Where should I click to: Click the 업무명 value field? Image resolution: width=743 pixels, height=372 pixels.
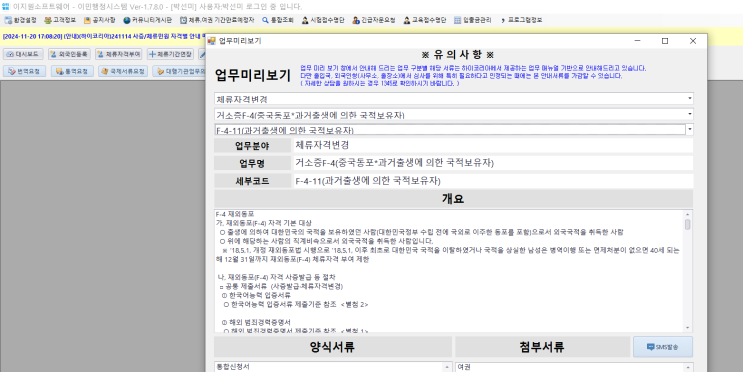[x=493, y=163]
